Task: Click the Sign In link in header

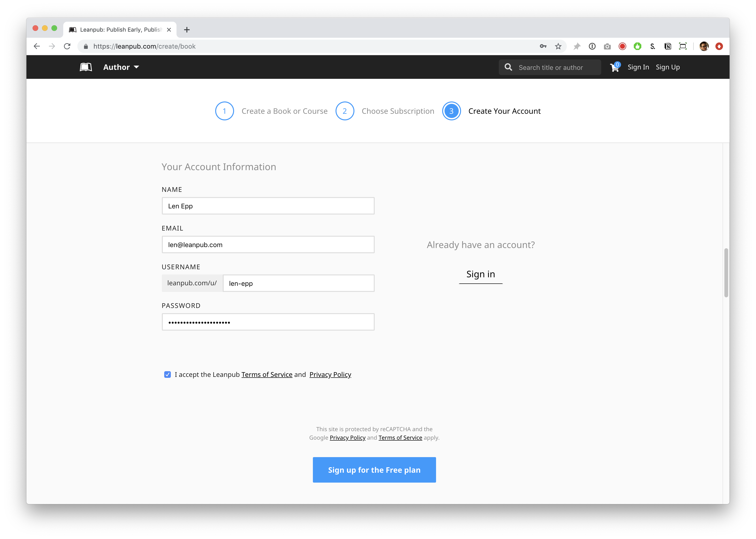Action: coord(638,67)
